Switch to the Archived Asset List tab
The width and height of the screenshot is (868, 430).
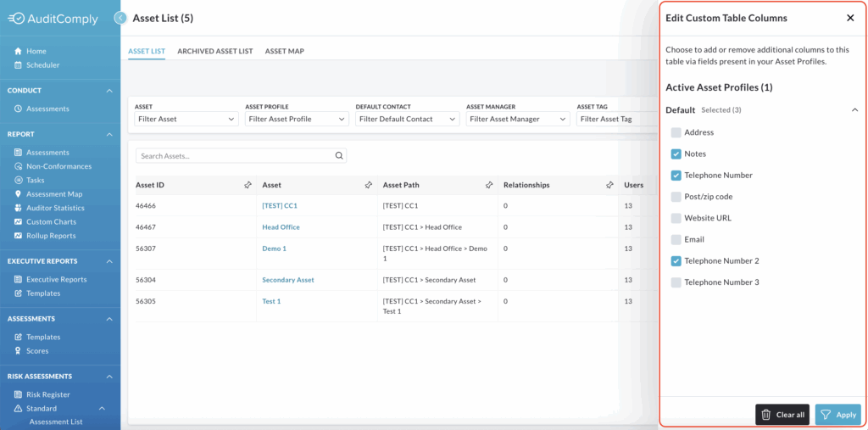(x=214, y=51)
